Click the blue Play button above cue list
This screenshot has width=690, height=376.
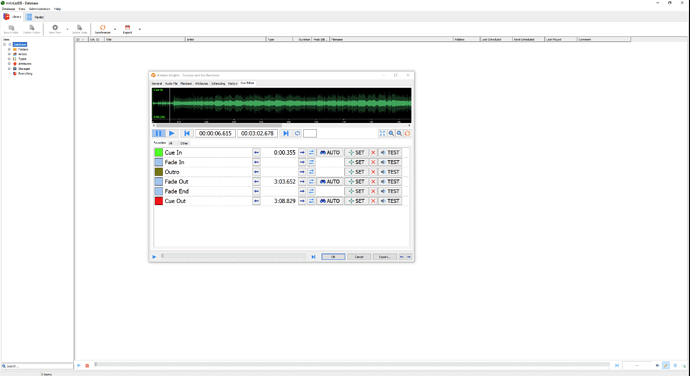point(172,133)
